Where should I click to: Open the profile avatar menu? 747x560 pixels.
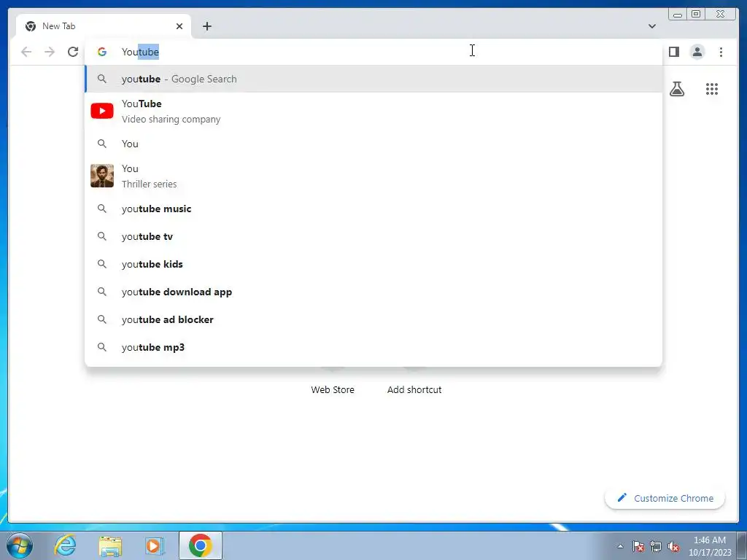(x=697, y=52)
